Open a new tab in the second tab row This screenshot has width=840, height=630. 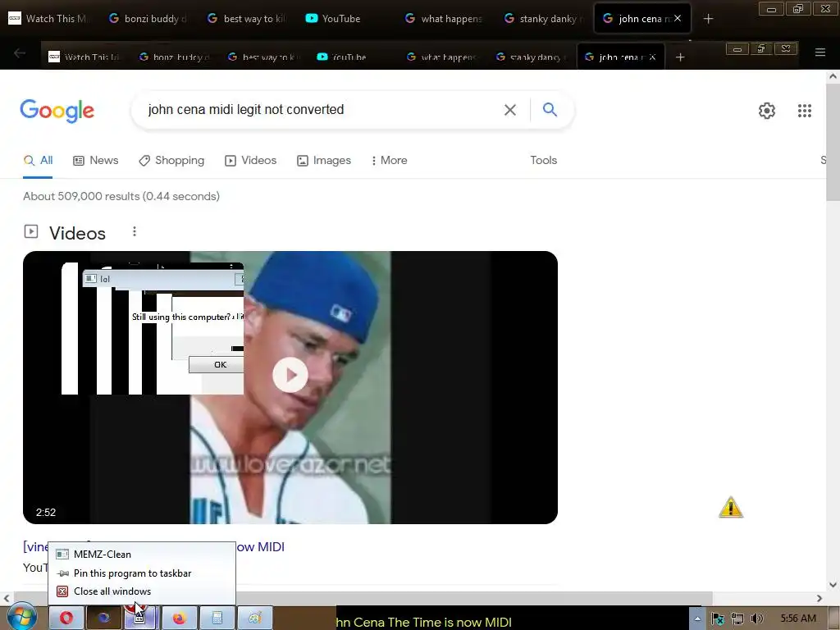tap(680, 57)
